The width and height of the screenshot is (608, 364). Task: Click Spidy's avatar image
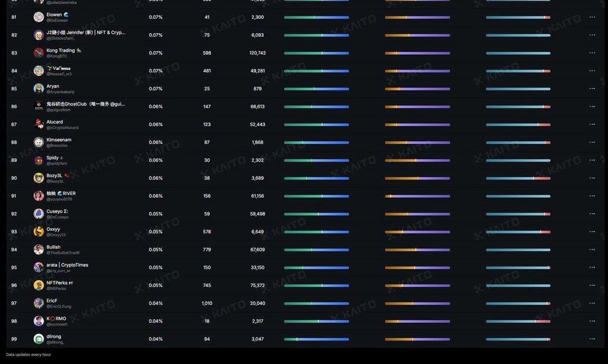click(x=39, y=160)
